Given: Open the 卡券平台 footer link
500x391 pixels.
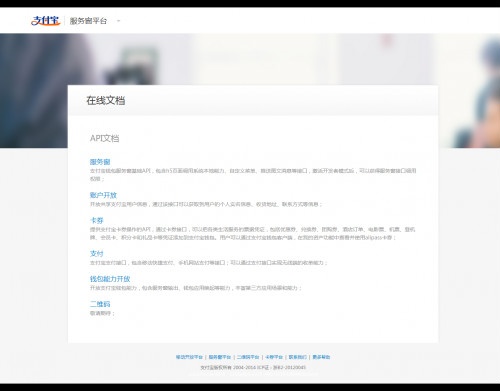Looking at the screenshot, I should tap(274, 357).
